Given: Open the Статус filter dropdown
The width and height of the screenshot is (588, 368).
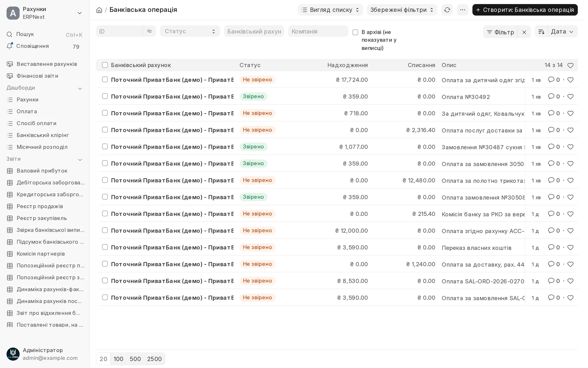Looking at the screenshot, I should pyautogui.click(x=190, y=31).
